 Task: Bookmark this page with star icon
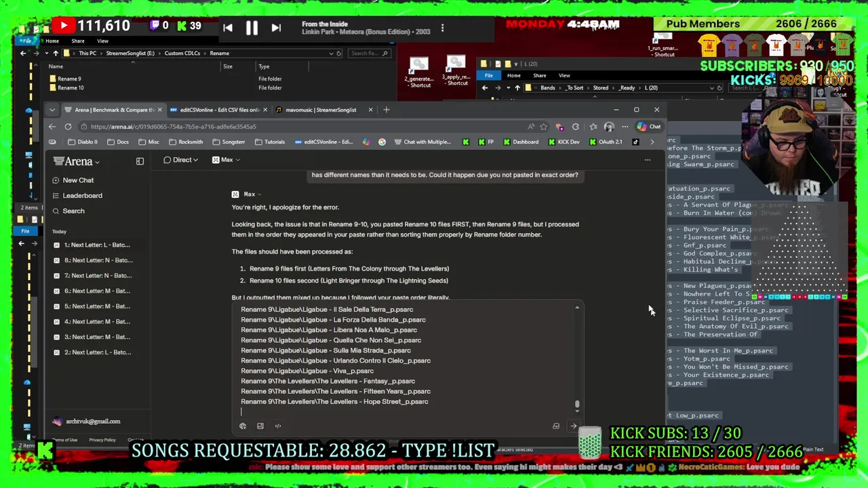click(543, 127)
